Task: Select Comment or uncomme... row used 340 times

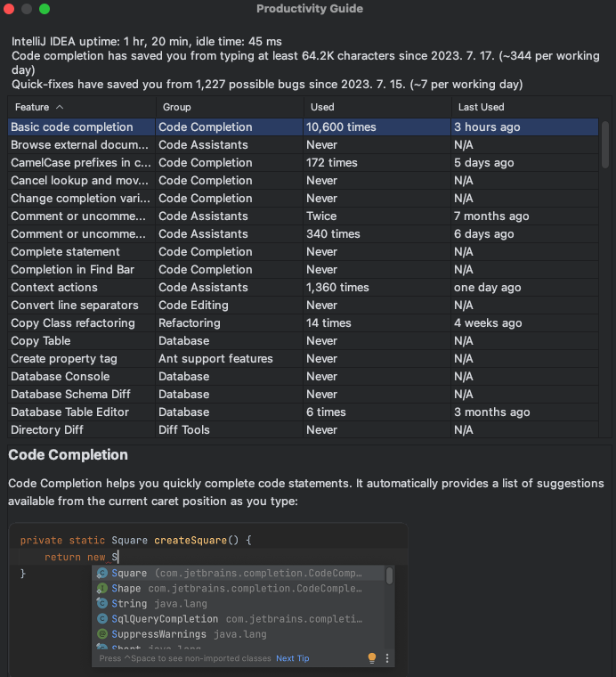Action: point(303,234)
